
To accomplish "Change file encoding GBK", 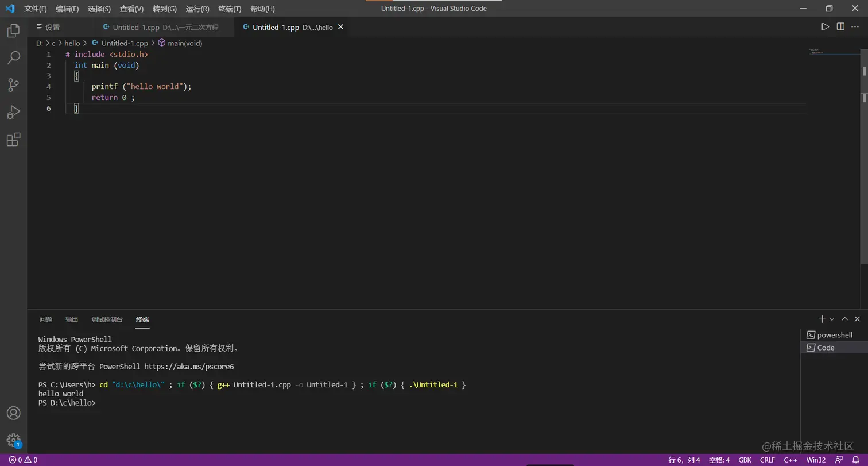I will (x=745, y=460).
